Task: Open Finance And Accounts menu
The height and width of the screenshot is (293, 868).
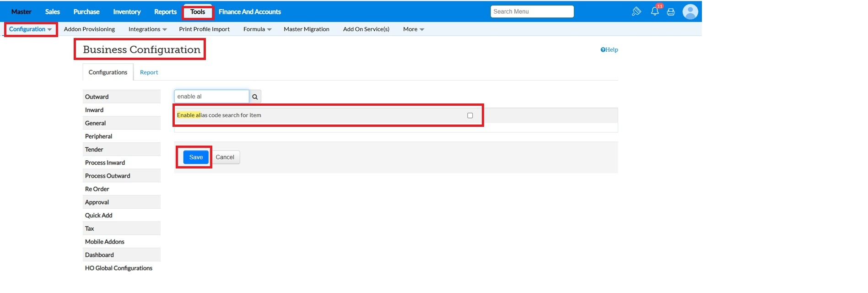Action: coord(250,11)
